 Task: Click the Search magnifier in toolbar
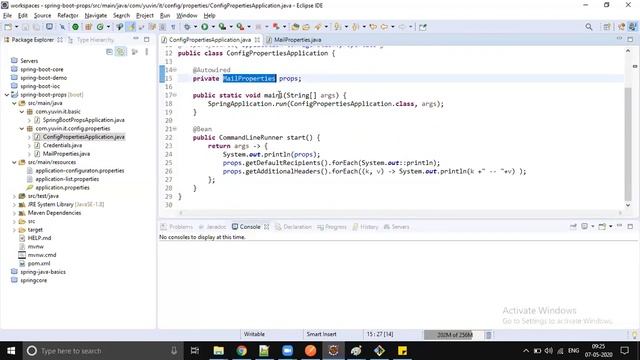(589, 27)
